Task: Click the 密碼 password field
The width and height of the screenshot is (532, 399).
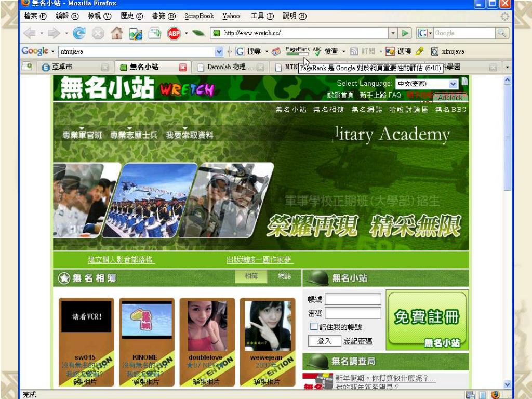Action: 353,313
